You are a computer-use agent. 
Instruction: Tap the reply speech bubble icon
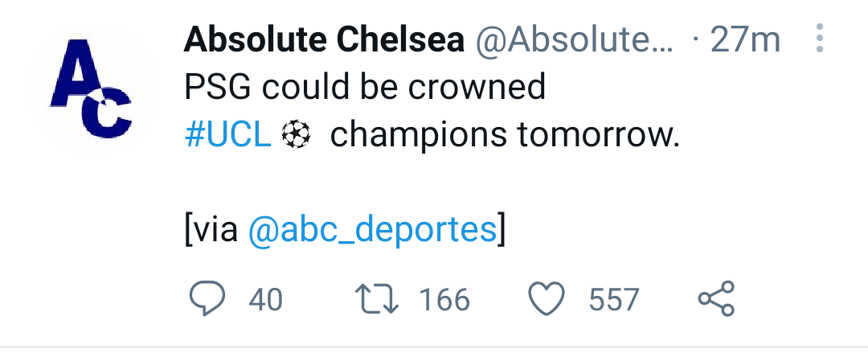coord(207,298)
